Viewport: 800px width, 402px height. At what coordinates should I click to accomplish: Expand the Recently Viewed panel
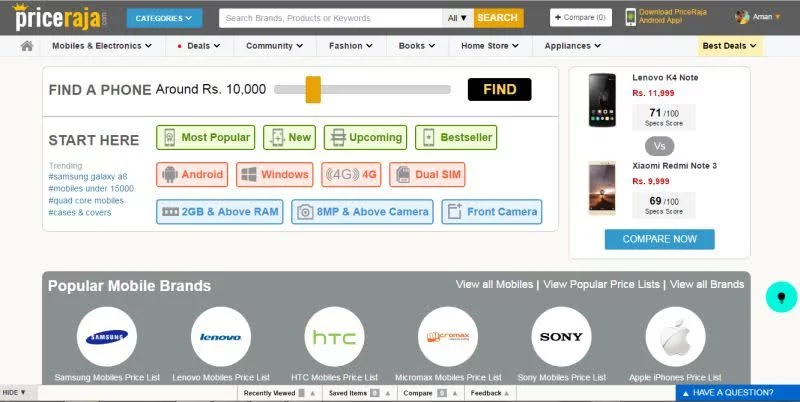tap(278, 393)
